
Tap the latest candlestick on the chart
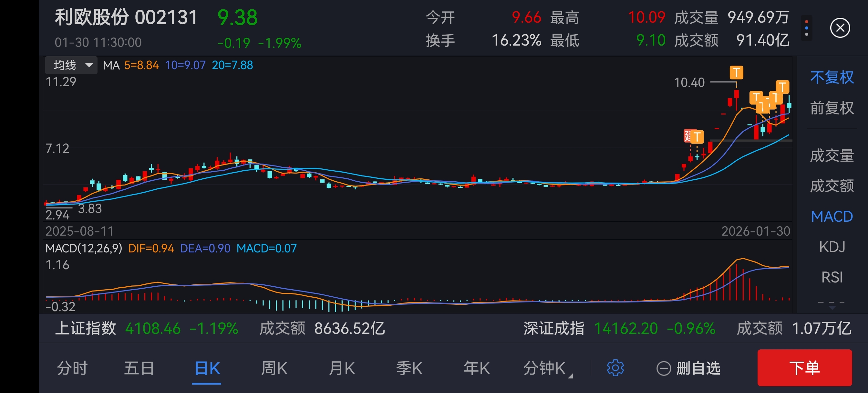(789, 105)
